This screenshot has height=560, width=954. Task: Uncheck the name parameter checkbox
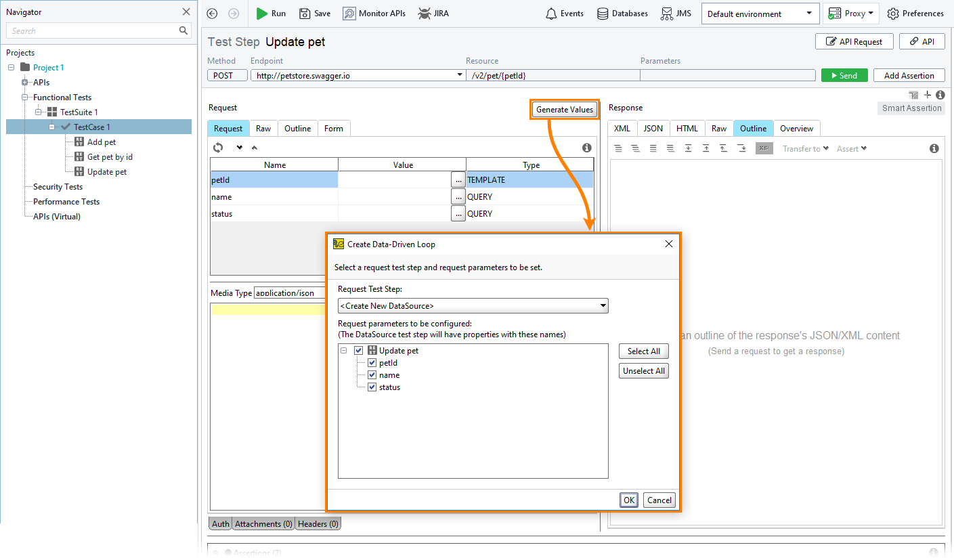(372, 375)
